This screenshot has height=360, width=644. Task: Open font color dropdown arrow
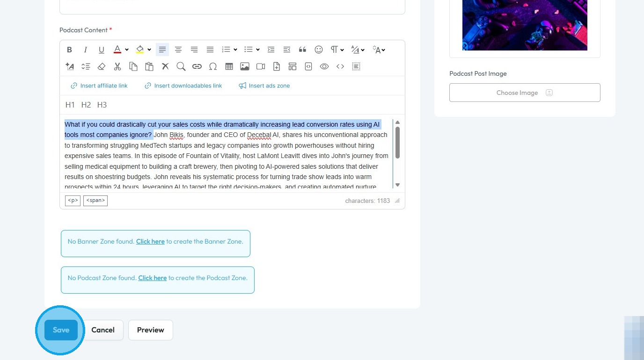coord(127,50)
